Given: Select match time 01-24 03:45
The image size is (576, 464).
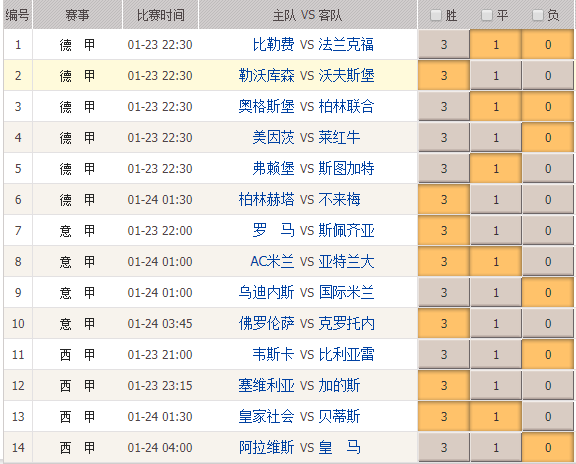Looking at the screenshot, I should (160, 323).
